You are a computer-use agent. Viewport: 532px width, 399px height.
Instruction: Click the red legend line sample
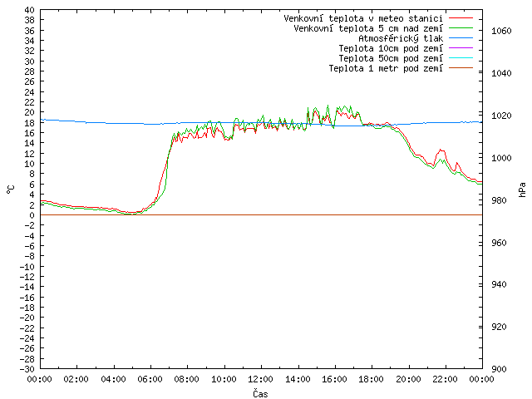click(461, 18)
